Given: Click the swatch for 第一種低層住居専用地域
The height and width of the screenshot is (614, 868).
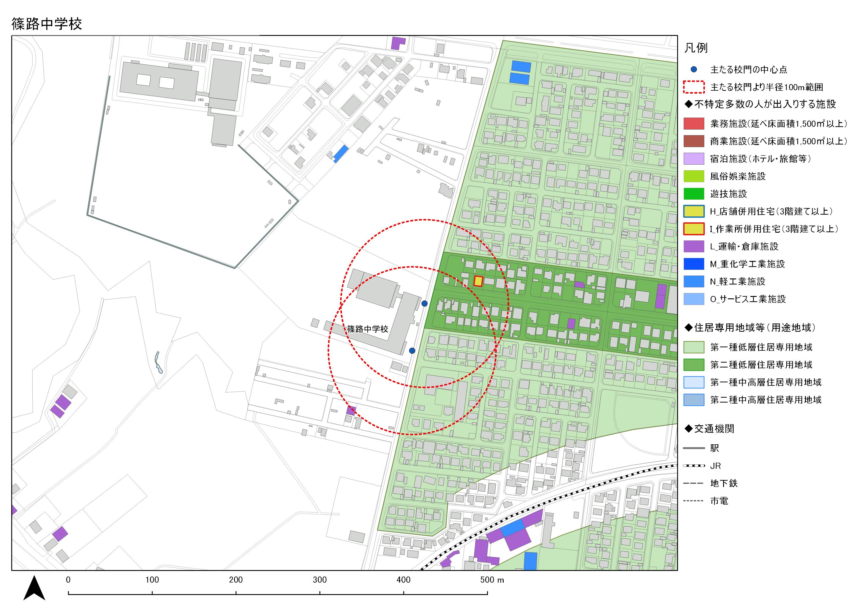Looking at the screenshot, I should pyautogui.click(x=694, y=347).
